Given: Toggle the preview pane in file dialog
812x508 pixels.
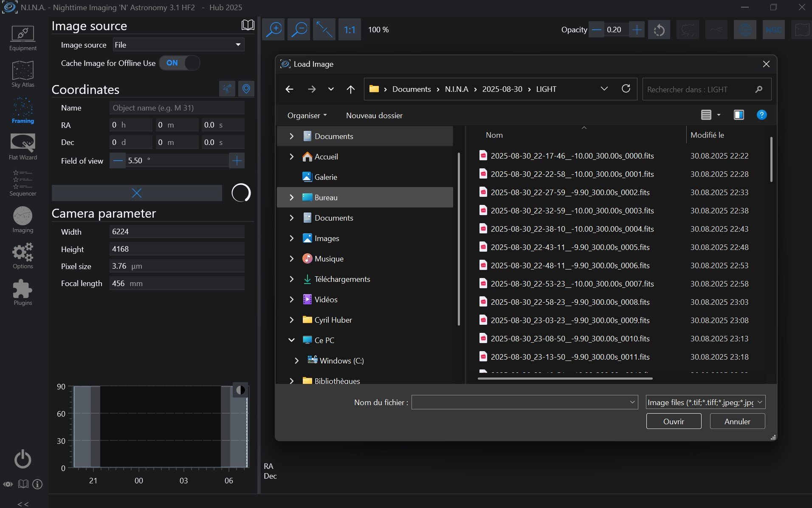Looking at the screenshot, I should pos(739,115).
